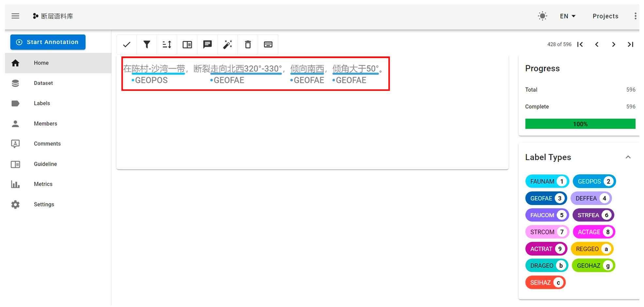Select the DEFFEA label chip
Image resolution: width=644 pixels, height=307 pixels.
591,198
